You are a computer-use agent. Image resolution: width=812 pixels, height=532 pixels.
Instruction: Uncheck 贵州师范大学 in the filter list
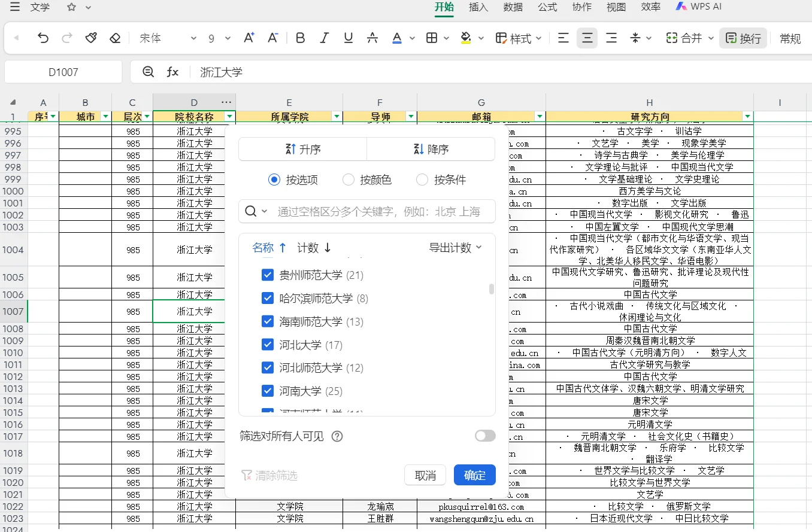pyautogui.click(x=268, y=275)
